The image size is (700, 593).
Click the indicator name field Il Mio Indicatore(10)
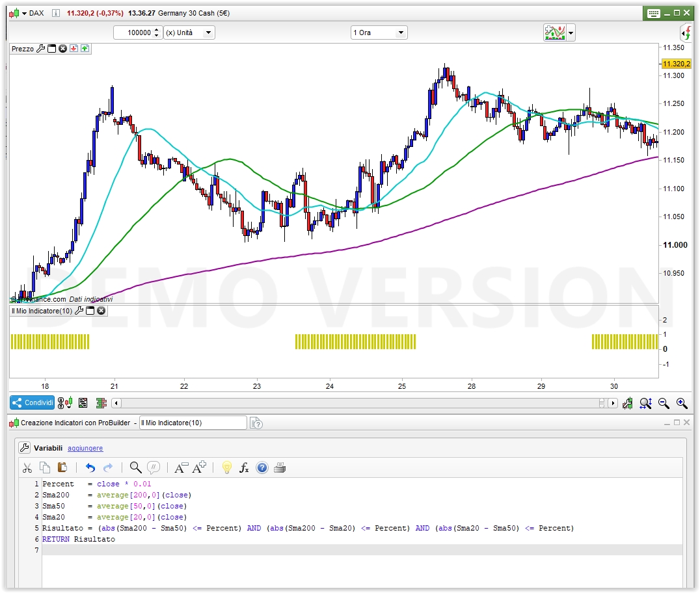(x=193, y=423)
